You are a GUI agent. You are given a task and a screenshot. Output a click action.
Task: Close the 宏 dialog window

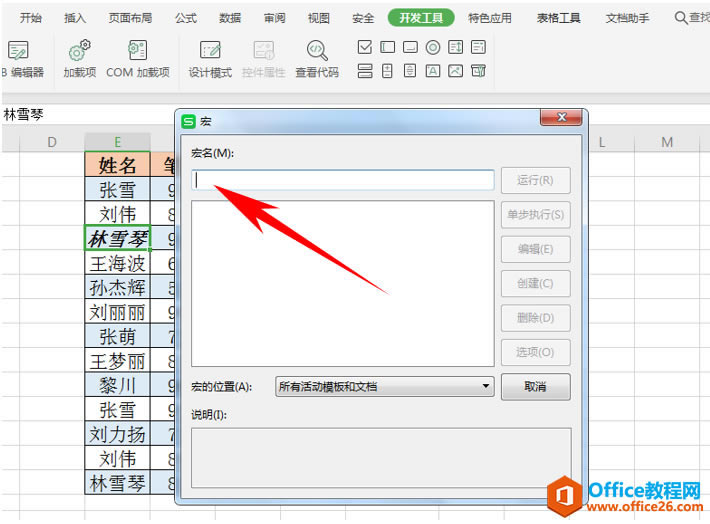click(x=561, y=117)
